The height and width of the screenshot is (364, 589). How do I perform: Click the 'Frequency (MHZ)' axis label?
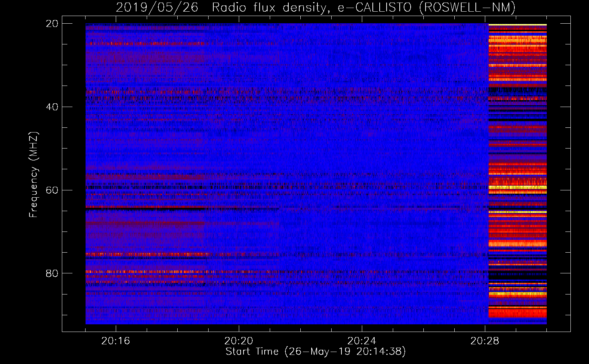point(33,175)
